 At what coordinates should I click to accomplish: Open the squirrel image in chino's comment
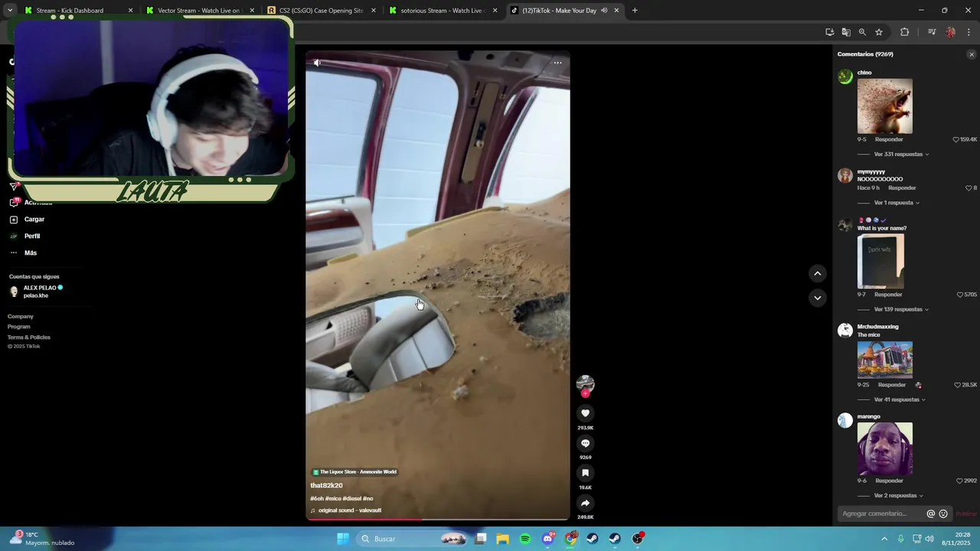885,106
